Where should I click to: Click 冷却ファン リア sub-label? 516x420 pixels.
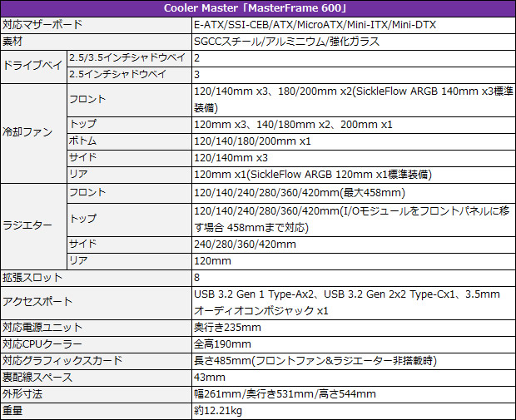129,175
